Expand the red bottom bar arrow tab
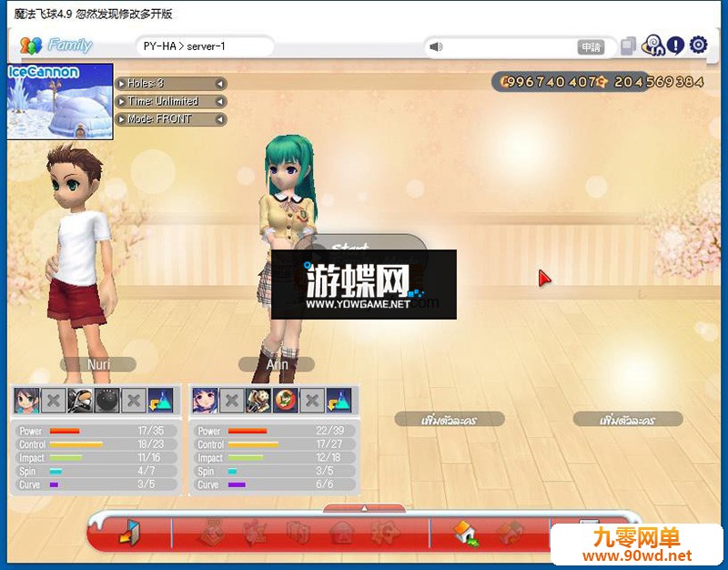 (365, 509)
